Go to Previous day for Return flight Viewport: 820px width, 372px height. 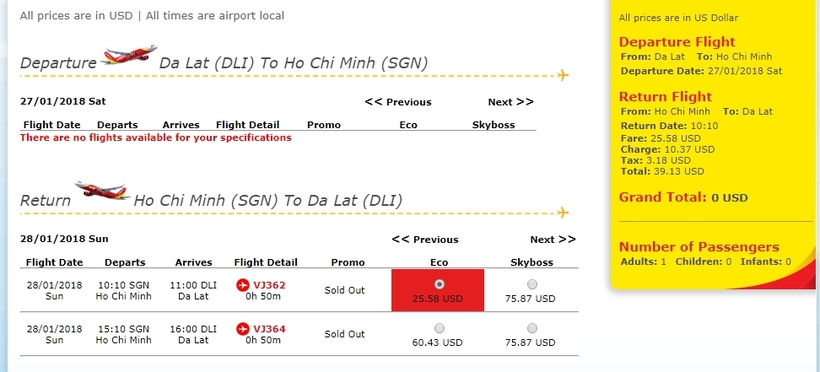point(425,240)
